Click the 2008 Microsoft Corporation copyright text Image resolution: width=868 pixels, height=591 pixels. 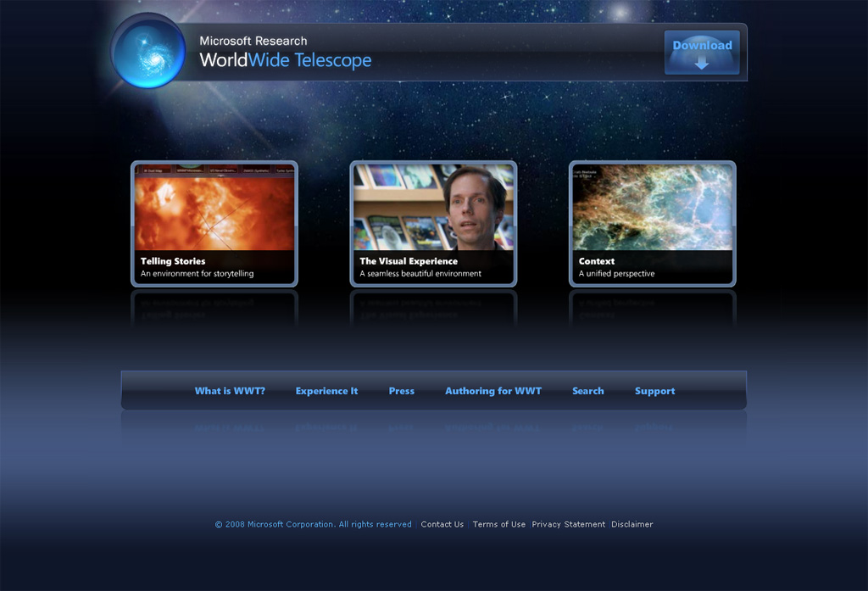tap(314, 525)
